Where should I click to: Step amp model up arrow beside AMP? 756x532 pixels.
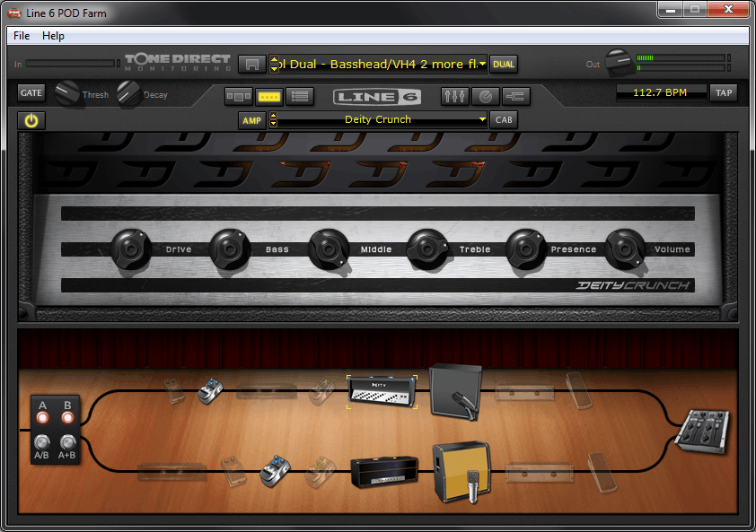[273, 116]
